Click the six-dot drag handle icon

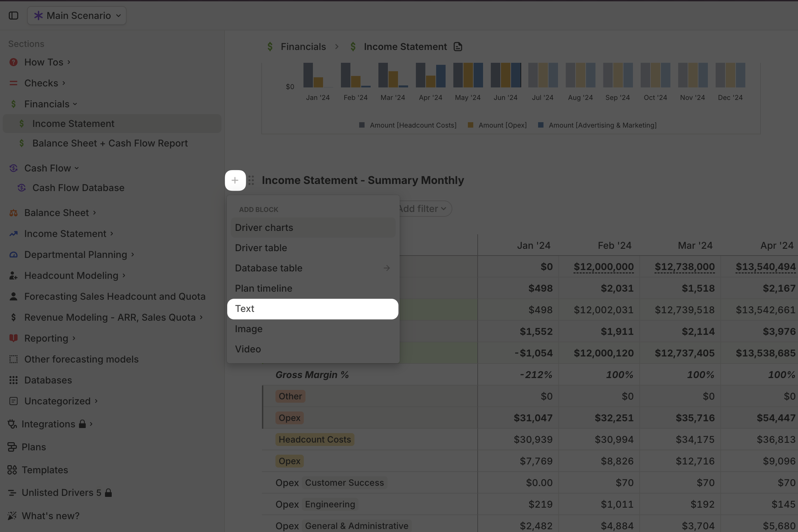point(251,180)
